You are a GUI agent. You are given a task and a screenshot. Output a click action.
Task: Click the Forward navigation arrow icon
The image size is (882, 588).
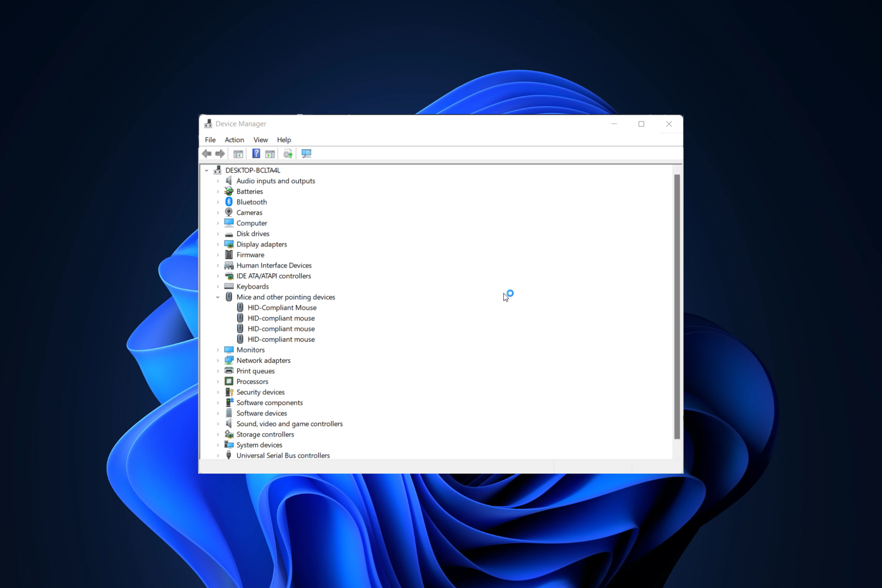pos(220,153)
